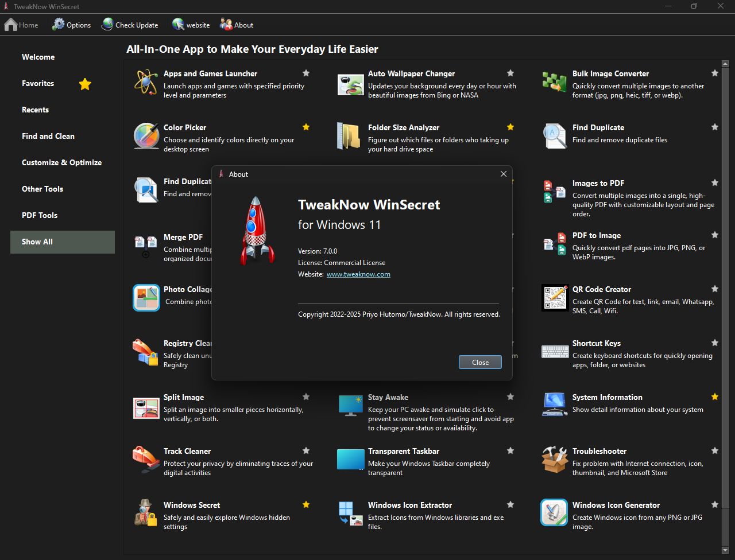Select the Other Tools category
The width and height of the screenshot is (735, 560).
click(x=63, y=189)
